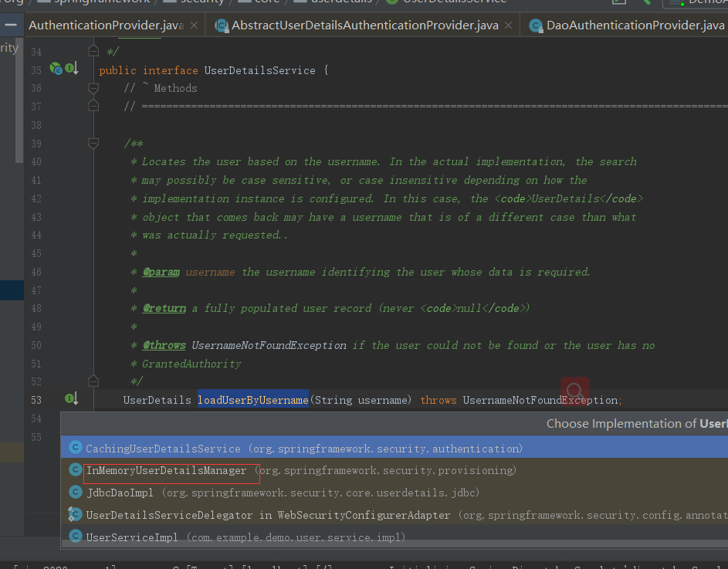Collapse the Javadoc end fold marker at line 52
Screen dimensions: 728x569
coord(93,381)
